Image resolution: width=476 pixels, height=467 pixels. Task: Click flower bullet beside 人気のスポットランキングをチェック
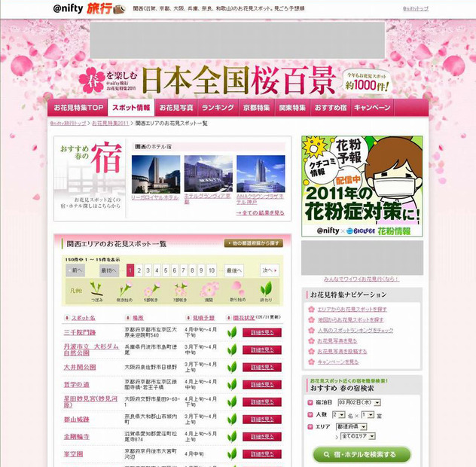(x=311, y=330)
